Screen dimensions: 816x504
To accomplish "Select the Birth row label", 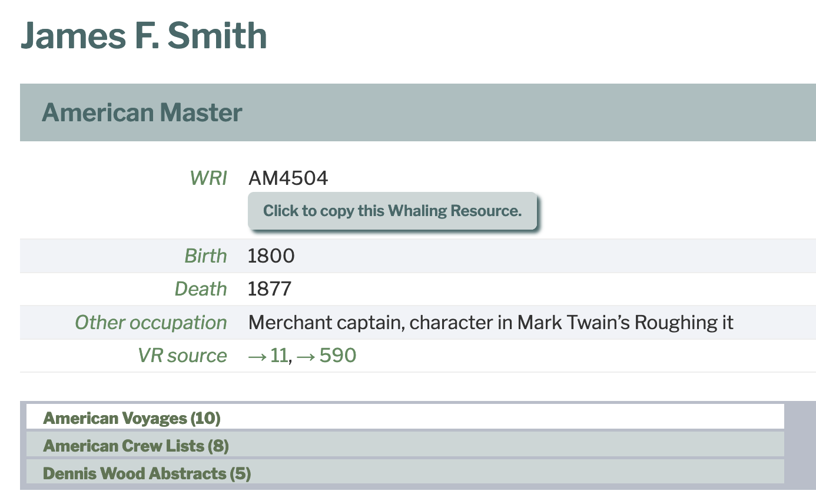I will (206, 256).
